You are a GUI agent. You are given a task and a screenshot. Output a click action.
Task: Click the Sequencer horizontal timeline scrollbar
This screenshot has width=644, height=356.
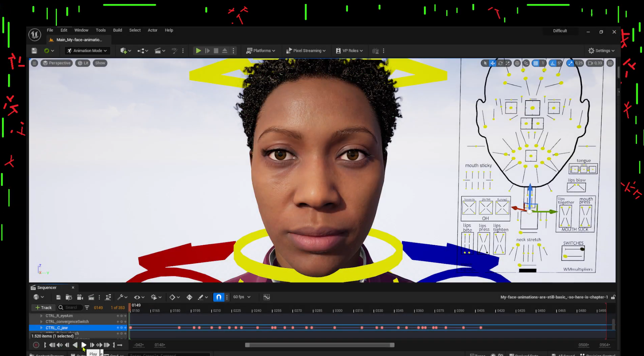pos(320,345)
